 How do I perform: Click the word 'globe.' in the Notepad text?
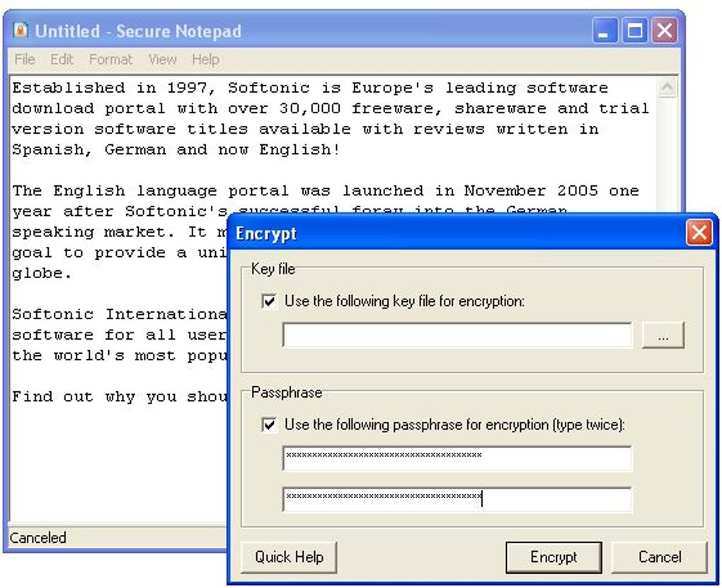(x=42, y=274)
